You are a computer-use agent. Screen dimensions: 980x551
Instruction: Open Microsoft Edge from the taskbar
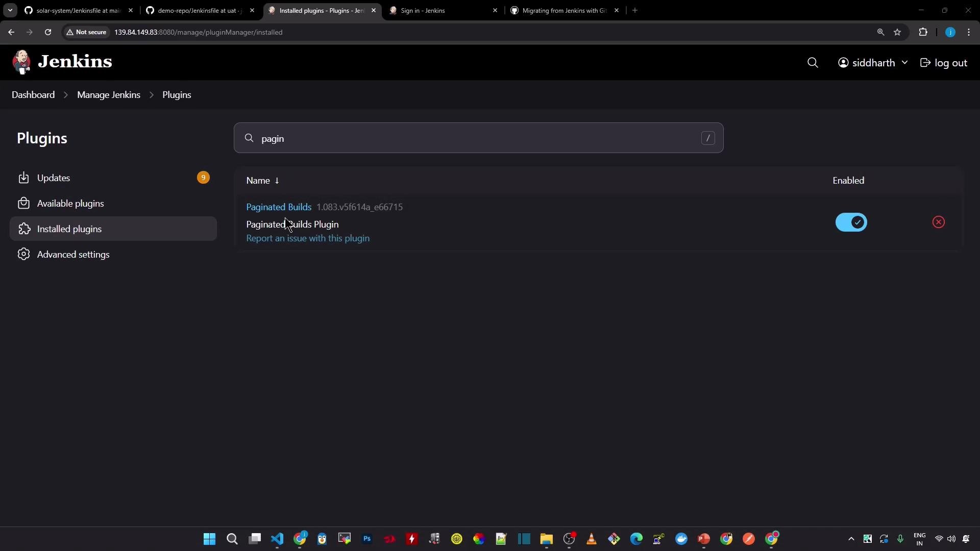click(636, 539)
